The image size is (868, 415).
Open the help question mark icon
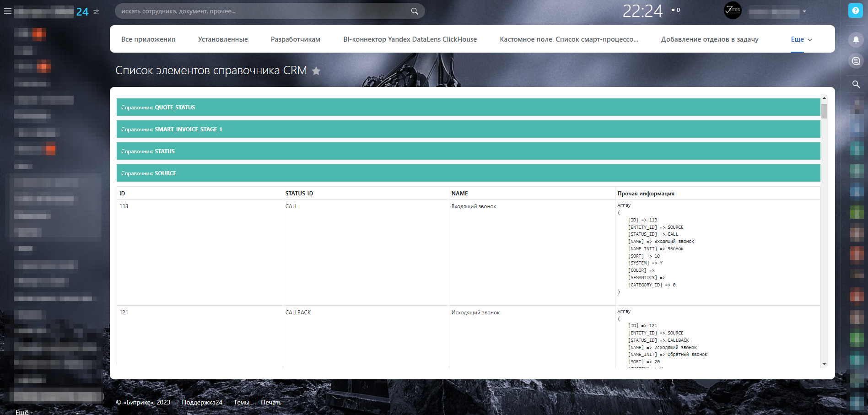pyautogui.click(x=855, y=11)
